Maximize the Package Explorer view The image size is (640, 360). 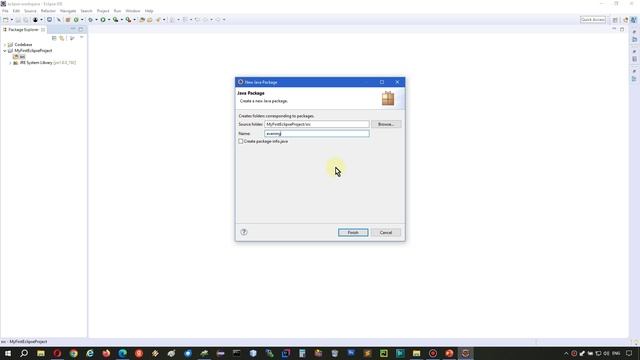(x=80, y=29)
